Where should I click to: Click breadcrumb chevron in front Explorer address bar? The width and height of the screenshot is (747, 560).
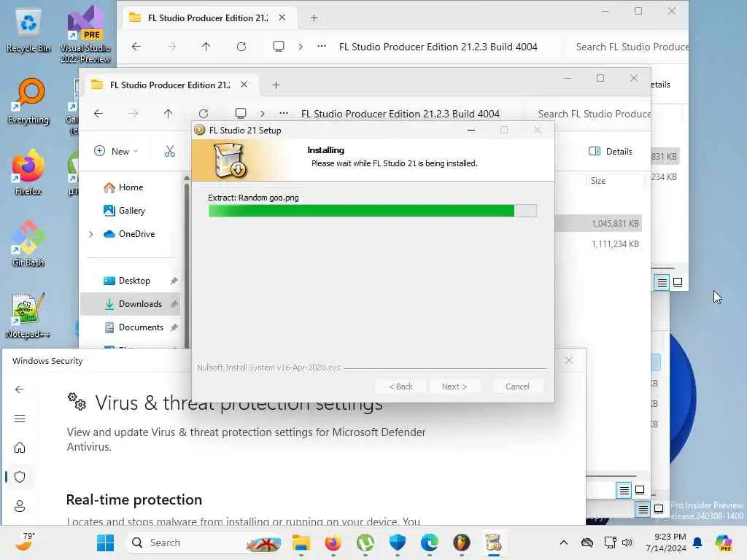point(263,114)
